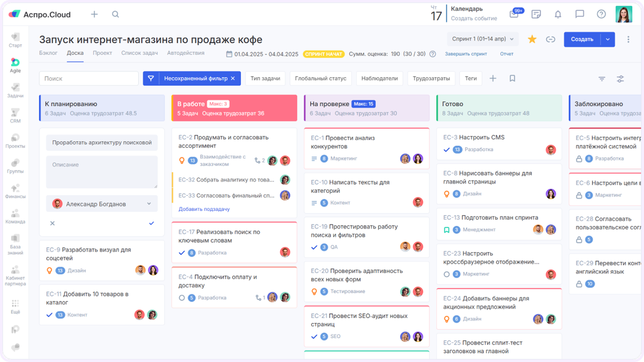Expand the Спринт 1 selector
Image resolution: width=644 pixels, height=362 pixels.
point(483,39)
